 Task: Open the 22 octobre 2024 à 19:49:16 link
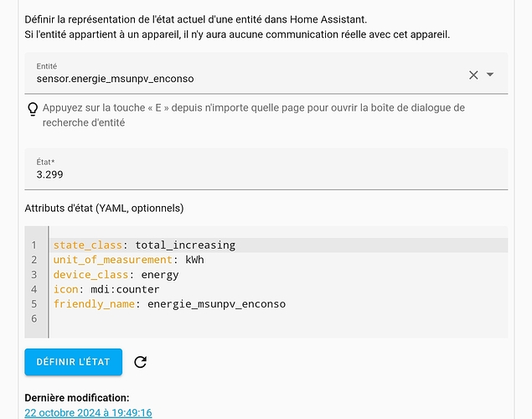click(88, 412)
